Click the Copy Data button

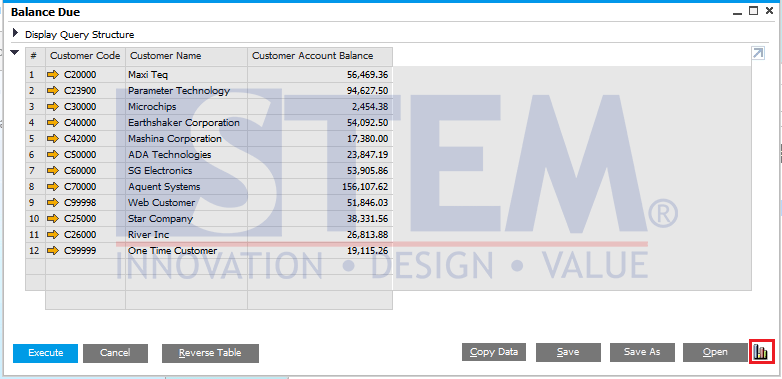(494, 352)
